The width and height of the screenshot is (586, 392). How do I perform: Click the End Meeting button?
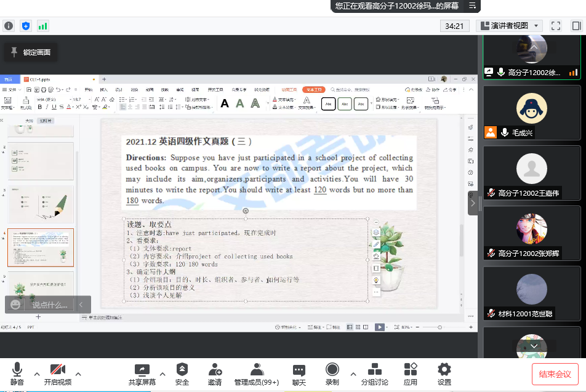point(555,374)
